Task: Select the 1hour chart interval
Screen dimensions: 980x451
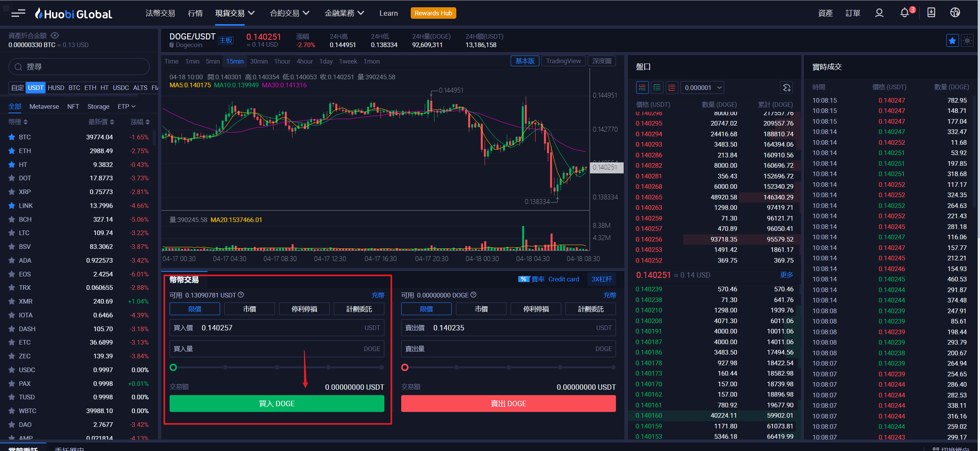Action: click(282, 61)
